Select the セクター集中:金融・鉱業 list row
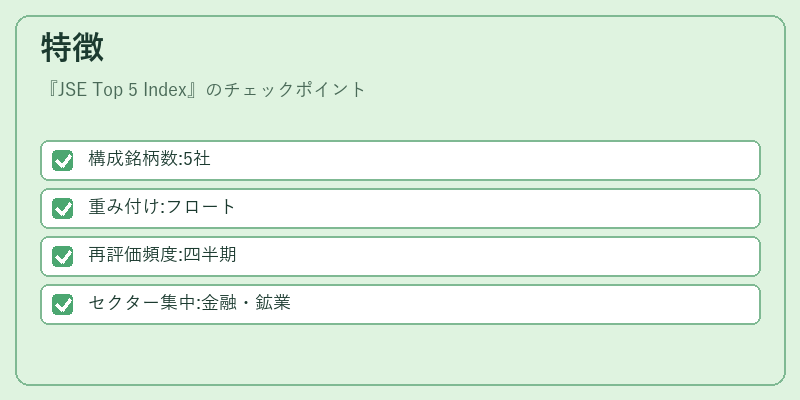800x400 pixels. pyautogui.click(x=401, y=304)
